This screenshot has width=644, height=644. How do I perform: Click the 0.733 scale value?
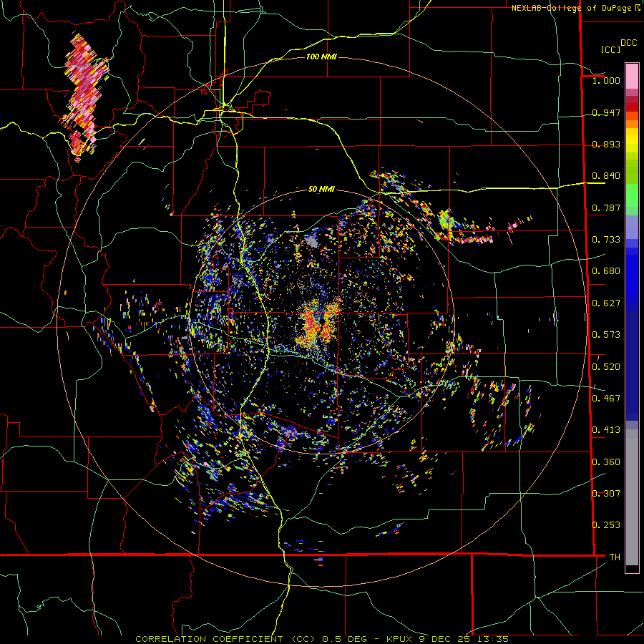coord(606,240)
